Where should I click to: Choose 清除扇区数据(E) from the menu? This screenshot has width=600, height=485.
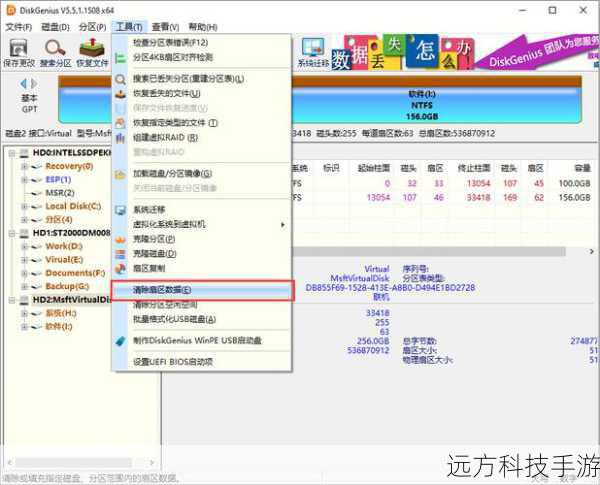[202, 290]
